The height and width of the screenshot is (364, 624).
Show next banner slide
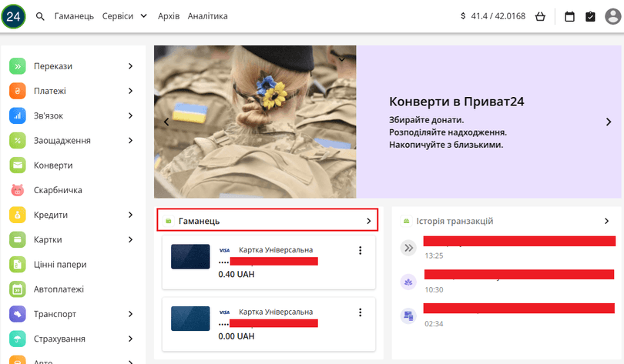[609, 122]
